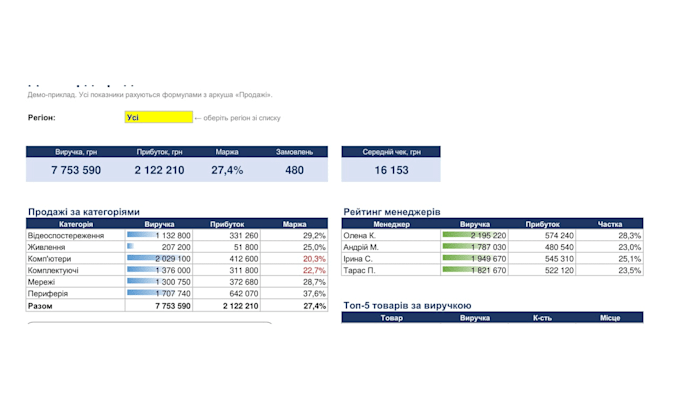Open the yellow region selector showing "Усі"
680x409 pixels.
pos(159,117)
